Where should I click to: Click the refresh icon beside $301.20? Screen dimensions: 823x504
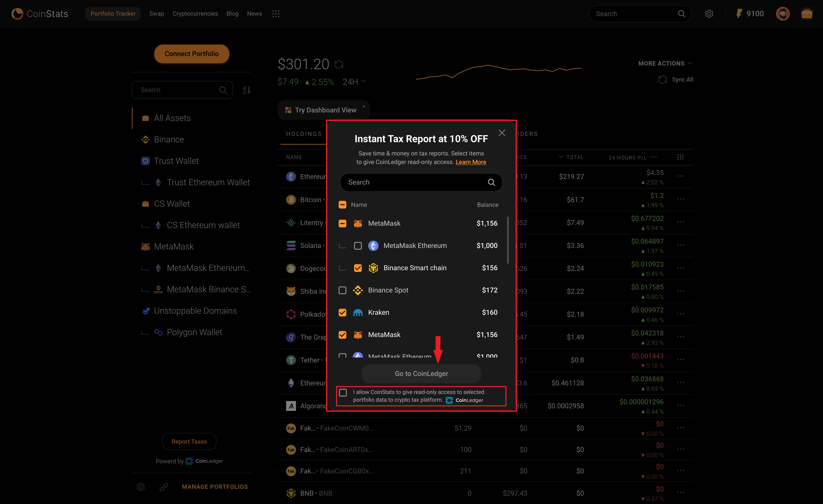[339, 64]
